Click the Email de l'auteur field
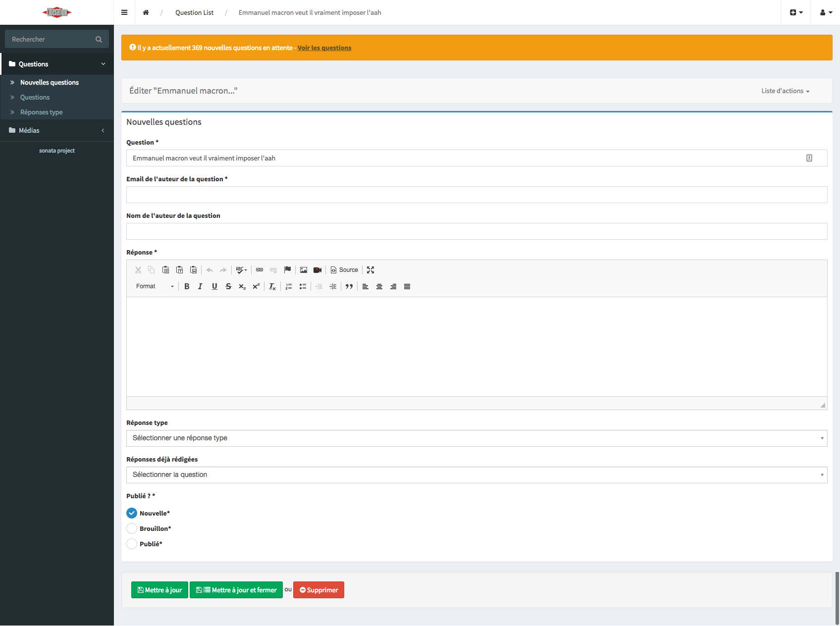Viewport: 840px width, 626px height. 477,195
